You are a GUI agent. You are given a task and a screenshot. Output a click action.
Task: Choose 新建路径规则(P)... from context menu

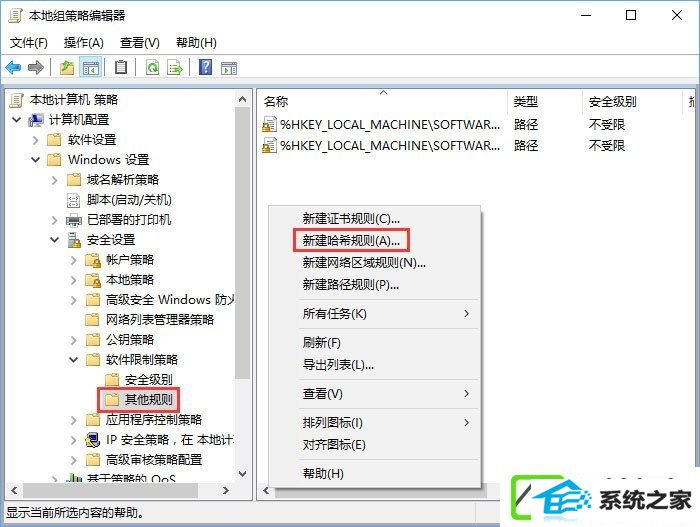pos(351,284)
